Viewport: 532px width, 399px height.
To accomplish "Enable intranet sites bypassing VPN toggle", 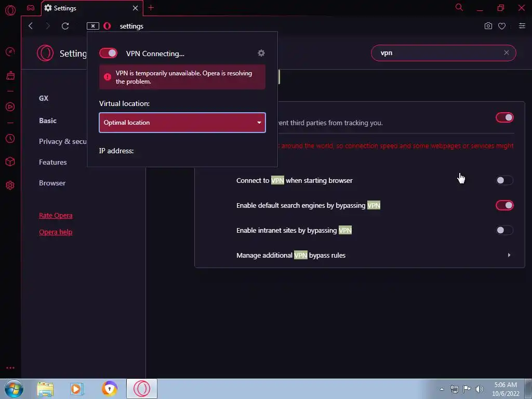I will coord(504,230).
